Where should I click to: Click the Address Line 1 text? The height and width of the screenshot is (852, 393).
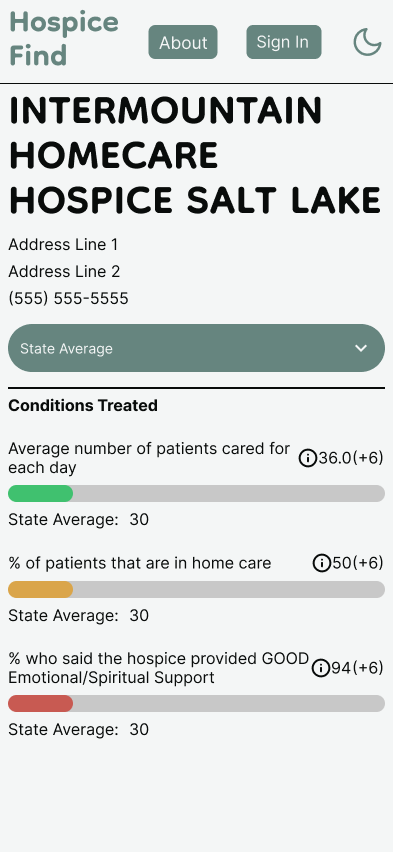(x=63, y=245)
